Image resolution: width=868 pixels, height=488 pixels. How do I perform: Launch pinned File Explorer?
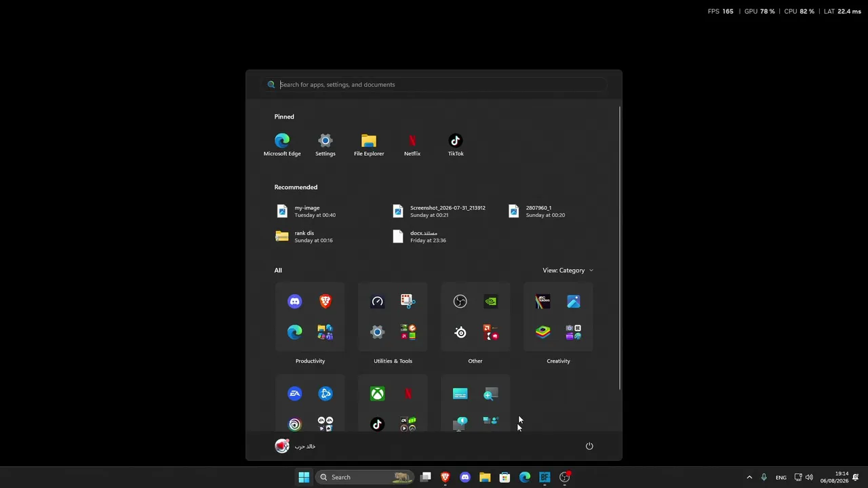369,144
